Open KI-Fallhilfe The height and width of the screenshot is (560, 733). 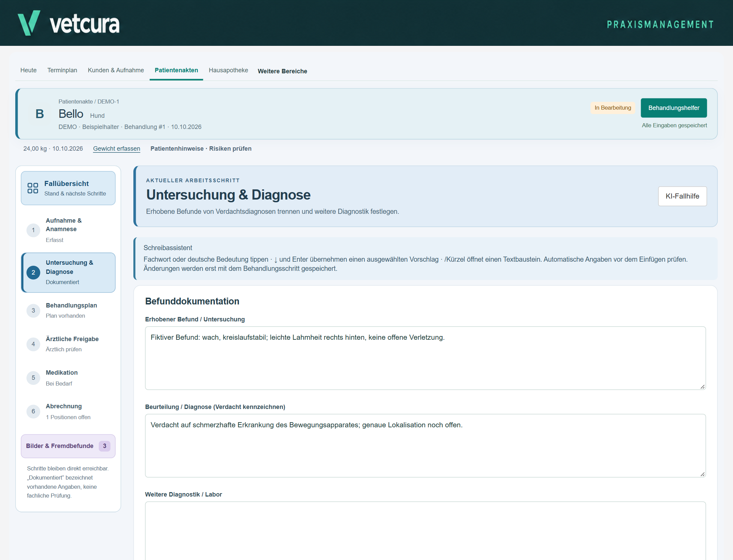[x=682, y=196]
